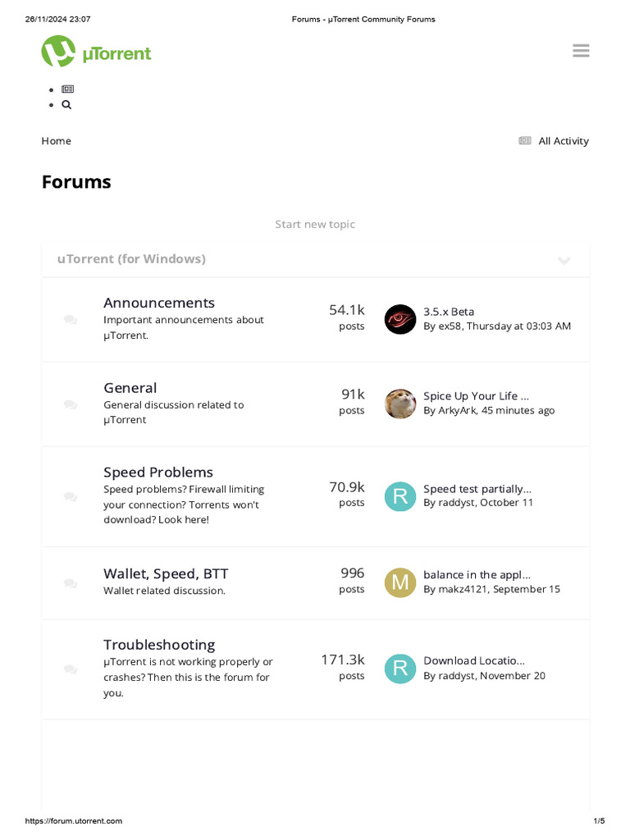Click Start new topic
Screen dimensions: 630x840
315,224
